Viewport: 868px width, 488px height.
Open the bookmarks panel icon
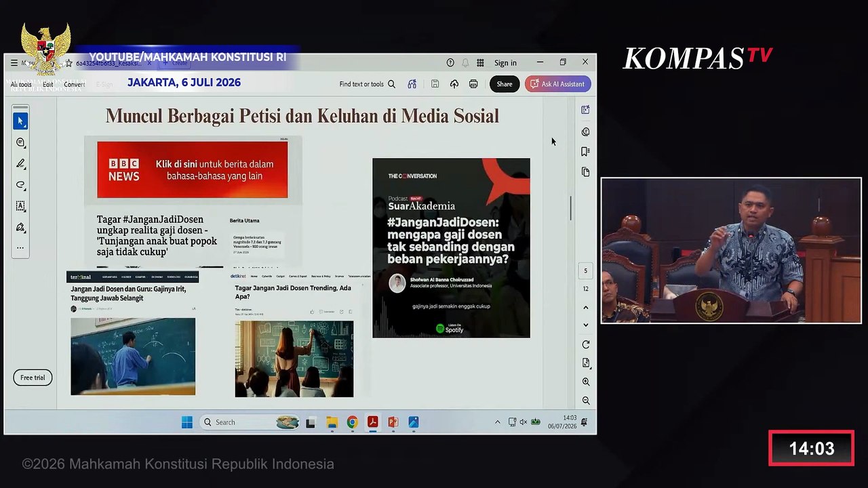(x=586, y=152)
